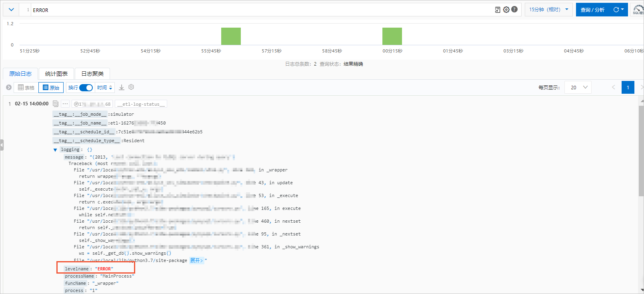This screenshot has height=294, width=644.
Task: Click the histogram bar near 00分15秒
Action: coord(392,36)
